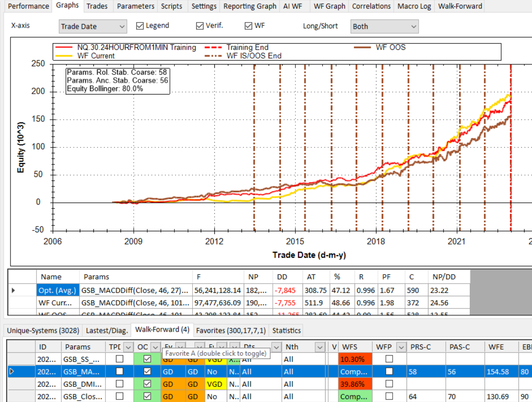532x402 pixels.
Task: Click row indicator arrow beside Opt. (Avg.)
Action: [14, 290]
